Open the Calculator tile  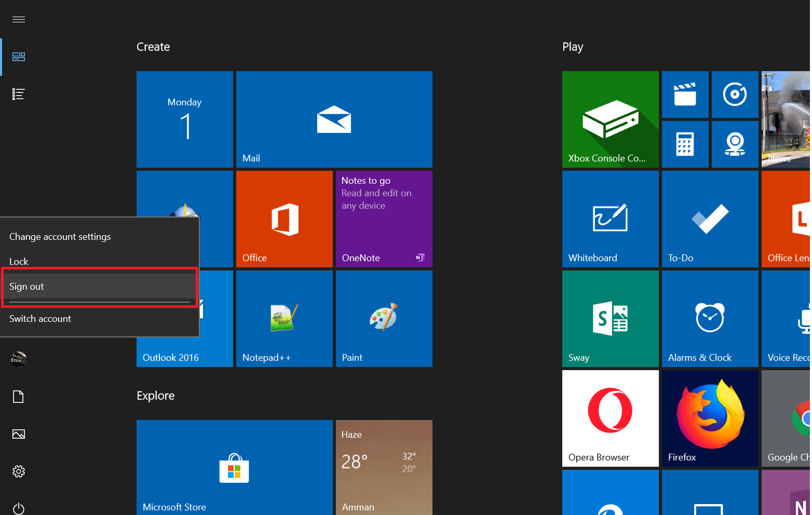point(685,144)
